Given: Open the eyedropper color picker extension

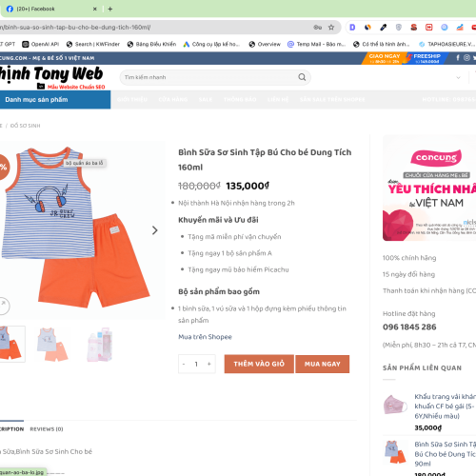Looking at the screenshot, I should 384,28.
